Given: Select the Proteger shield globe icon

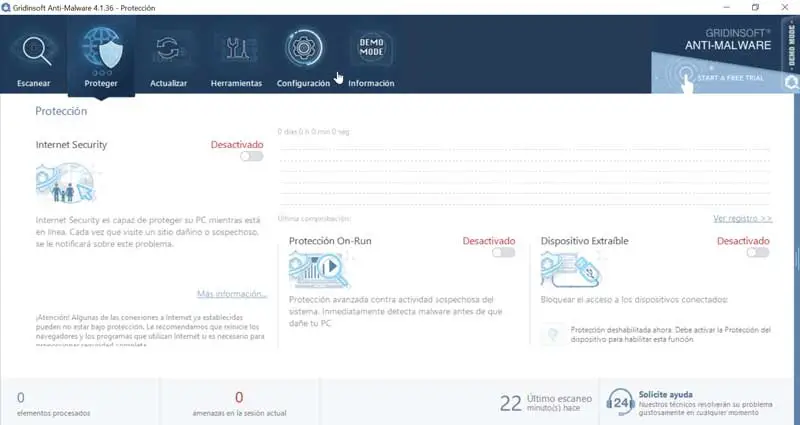Looking at the screenshot, I should (x=102, y=48).
